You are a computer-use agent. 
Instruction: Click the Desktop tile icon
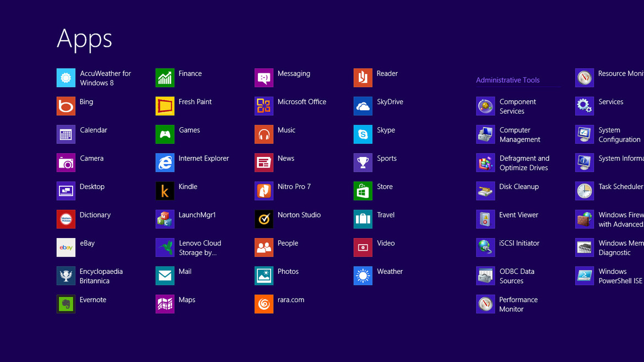click(66, 191)
